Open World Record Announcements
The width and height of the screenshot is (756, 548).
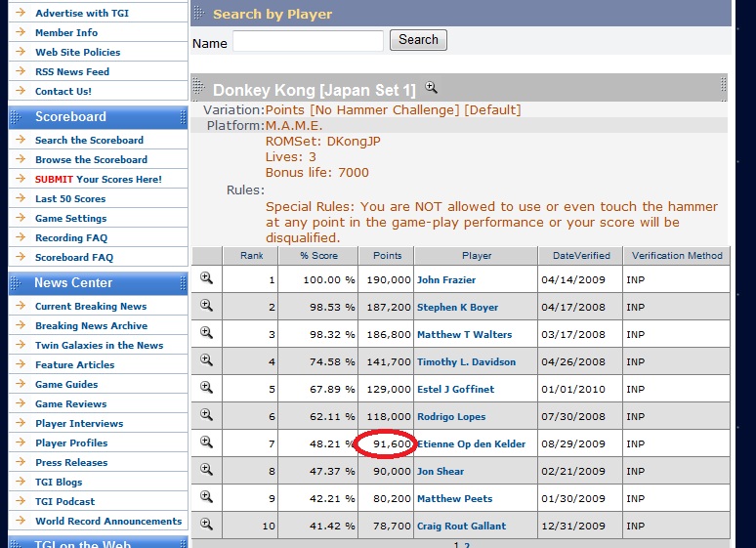pyautogui.click(x=108, y=521)
